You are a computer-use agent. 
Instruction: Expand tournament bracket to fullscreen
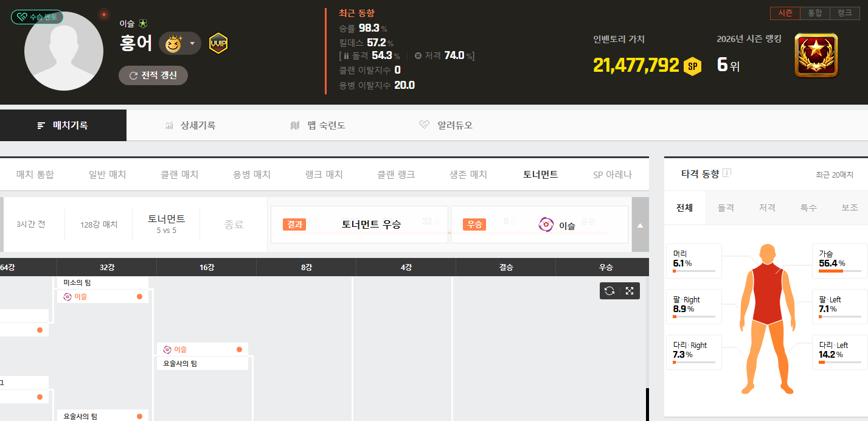630,291
